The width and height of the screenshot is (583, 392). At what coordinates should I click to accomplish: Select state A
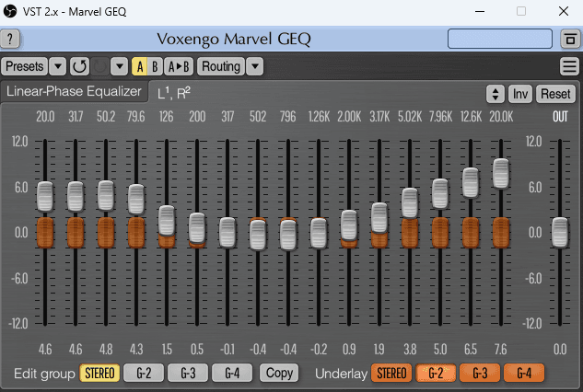(139, 66)
